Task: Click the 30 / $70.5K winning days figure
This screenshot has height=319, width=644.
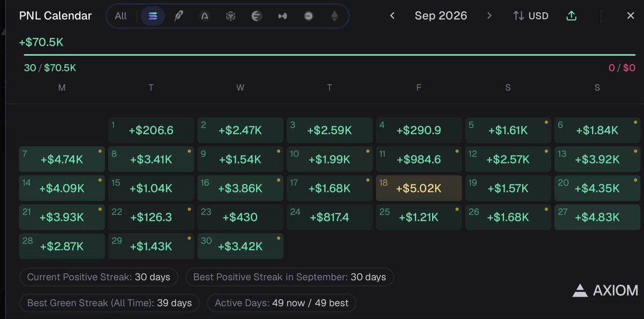Action: point(50,68)
